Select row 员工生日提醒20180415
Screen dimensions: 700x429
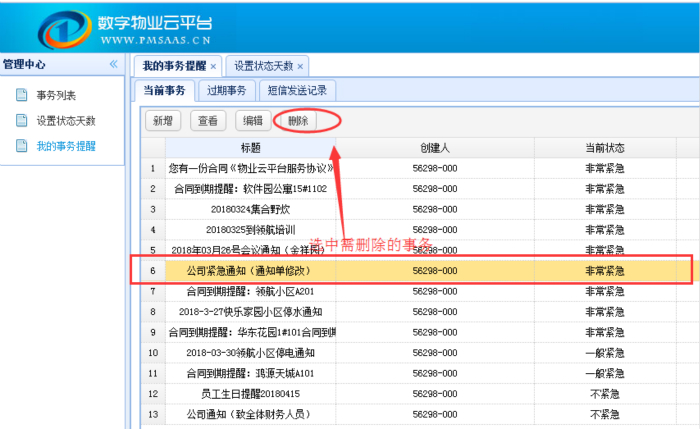click(250, 394)
